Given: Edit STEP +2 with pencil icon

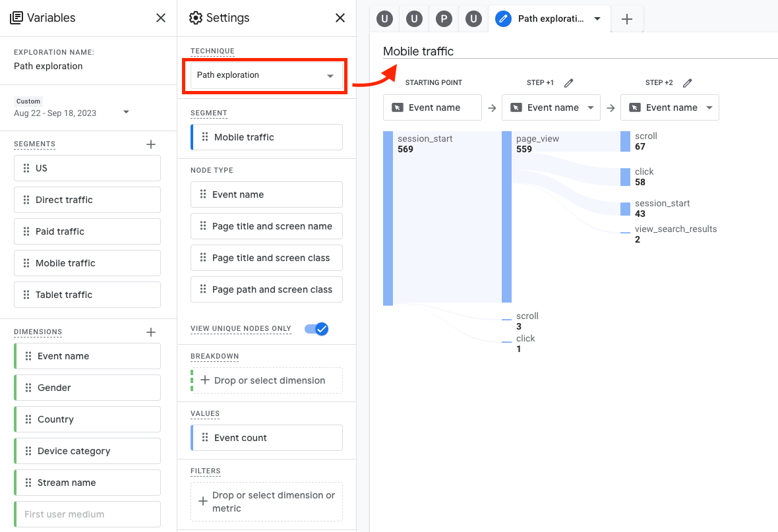Looking at the screenshot, I should (x=687, y=83).
